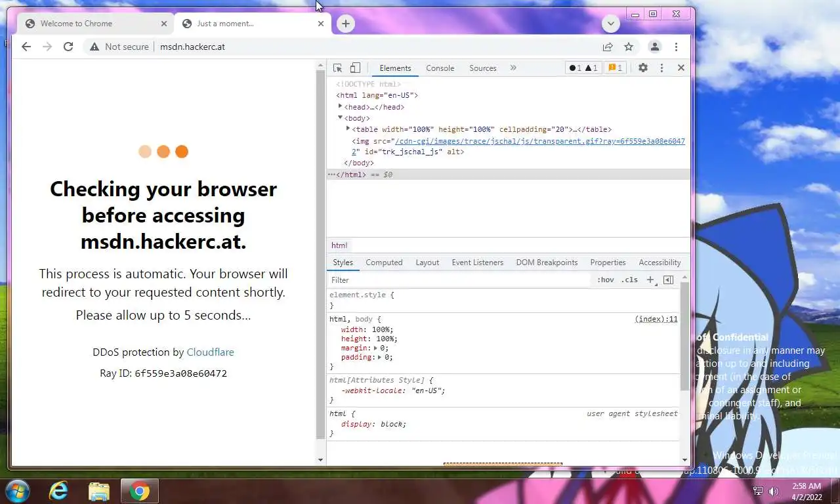This screenshot has width=840, height=504.
Task: Select the Properties sidebar tab
Action: [x=608, y=262]
